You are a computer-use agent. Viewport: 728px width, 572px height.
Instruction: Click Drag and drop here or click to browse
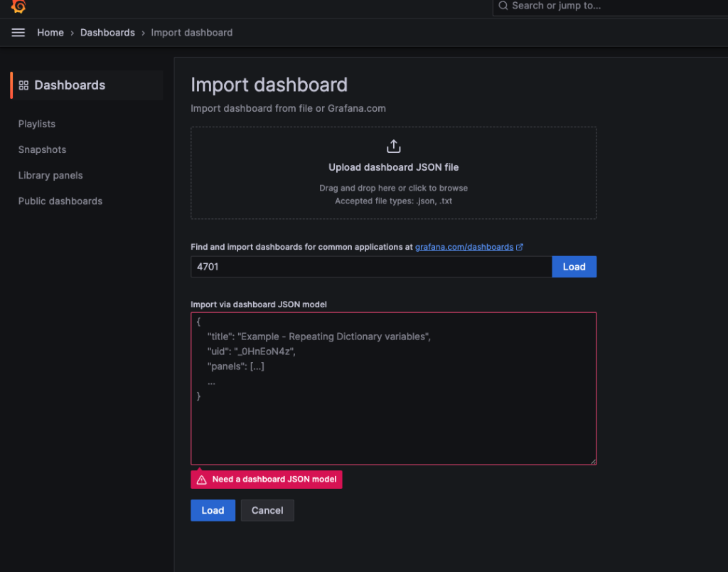[393, 189]
